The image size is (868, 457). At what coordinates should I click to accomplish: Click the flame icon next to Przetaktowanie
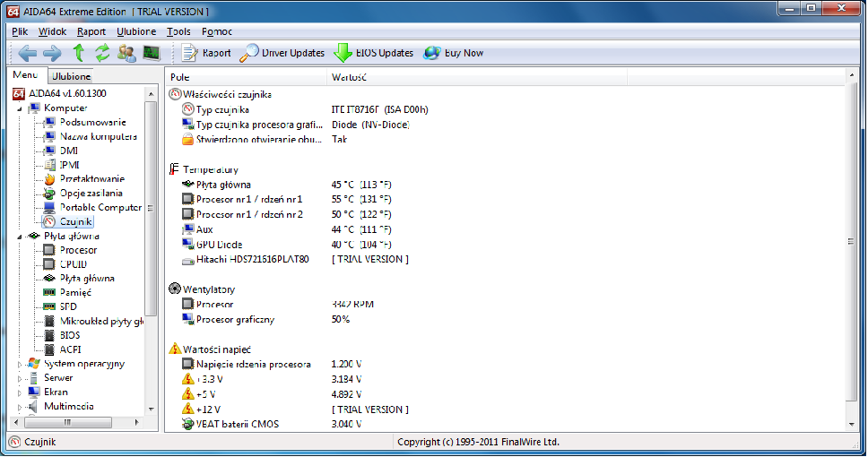[50, 179]
